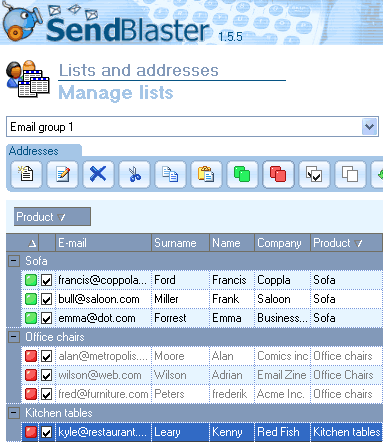Click the company cell Comics inc
The height and width of the screenshot is (442, 383).
pyautogui.click(x=282, y=356)
